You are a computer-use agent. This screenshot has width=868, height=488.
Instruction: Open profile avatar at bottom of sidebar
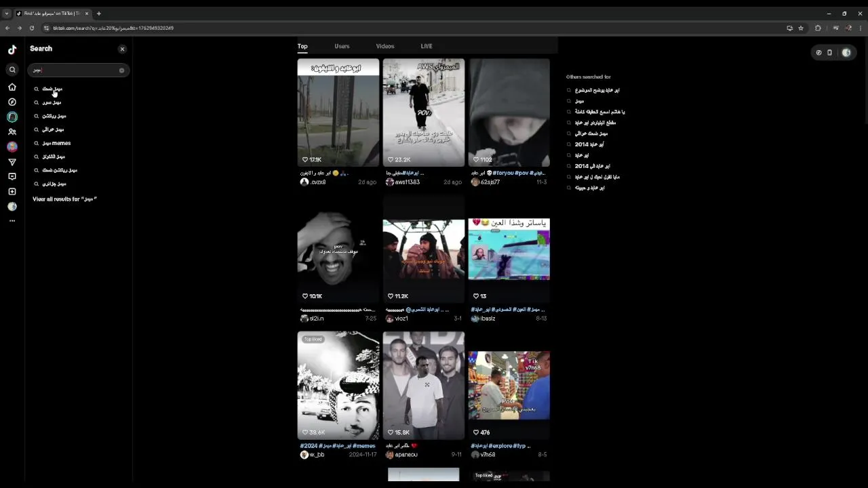pos(12,207)
